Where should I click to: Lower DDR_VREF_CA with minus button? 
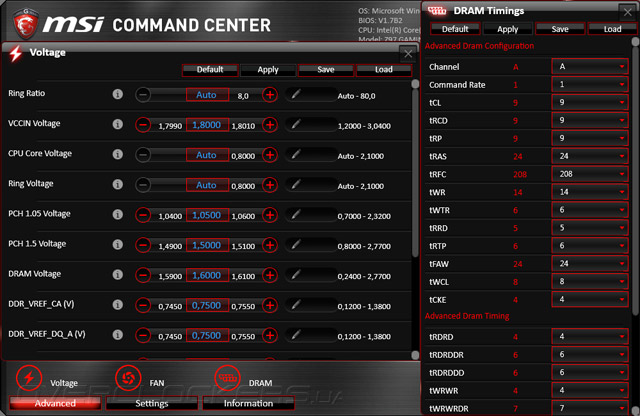[143, 305]
